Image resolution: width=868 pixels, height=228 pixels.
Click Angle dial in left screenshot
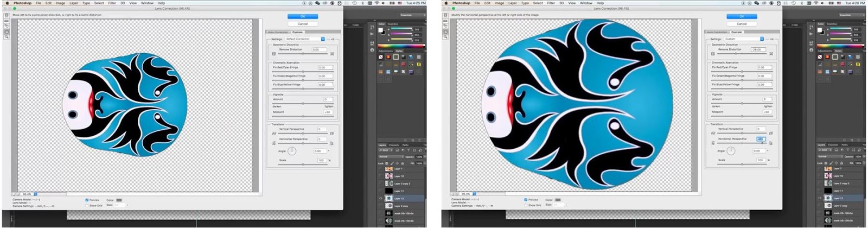(292, 151)
